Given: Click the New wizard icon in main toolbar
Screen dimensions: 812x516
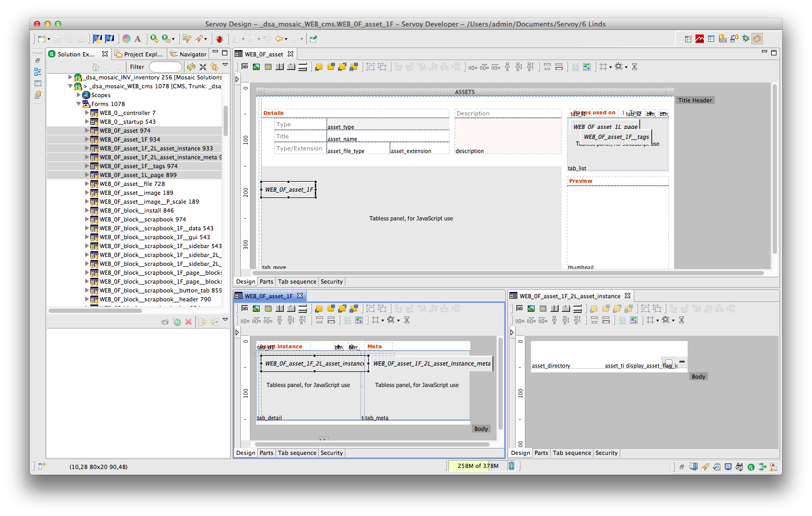Looking at the screenshot, I should click(42, 39).
